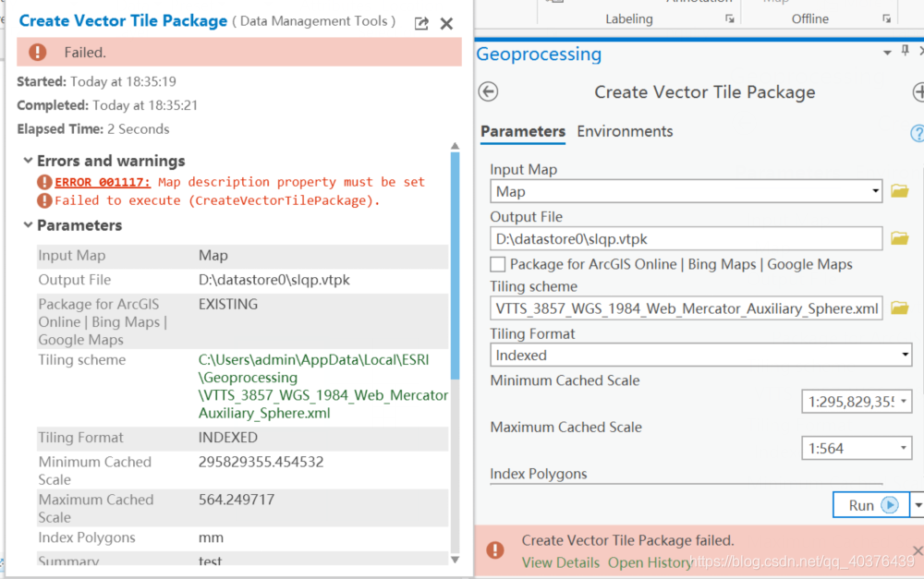Viewport: 924px width, 579px height.
Task: Expand the Minimum Cached Scale dropdown
Action: [x=903, y=401]
